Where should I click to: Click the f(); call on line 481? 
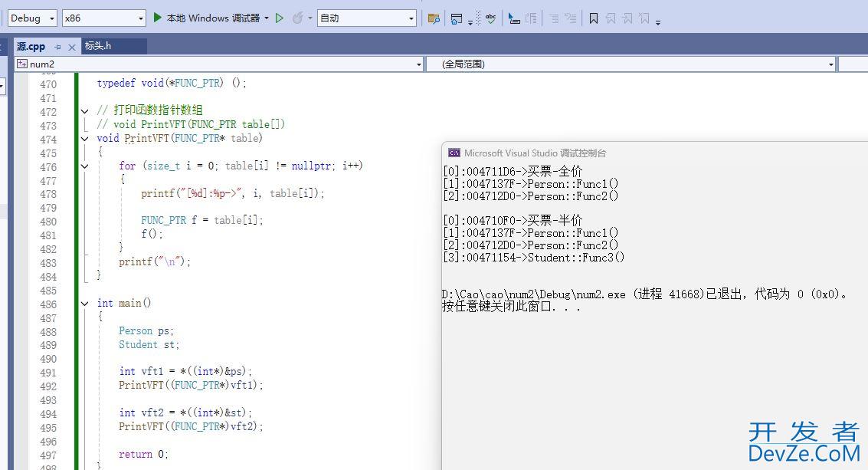[x=152, y=233]
